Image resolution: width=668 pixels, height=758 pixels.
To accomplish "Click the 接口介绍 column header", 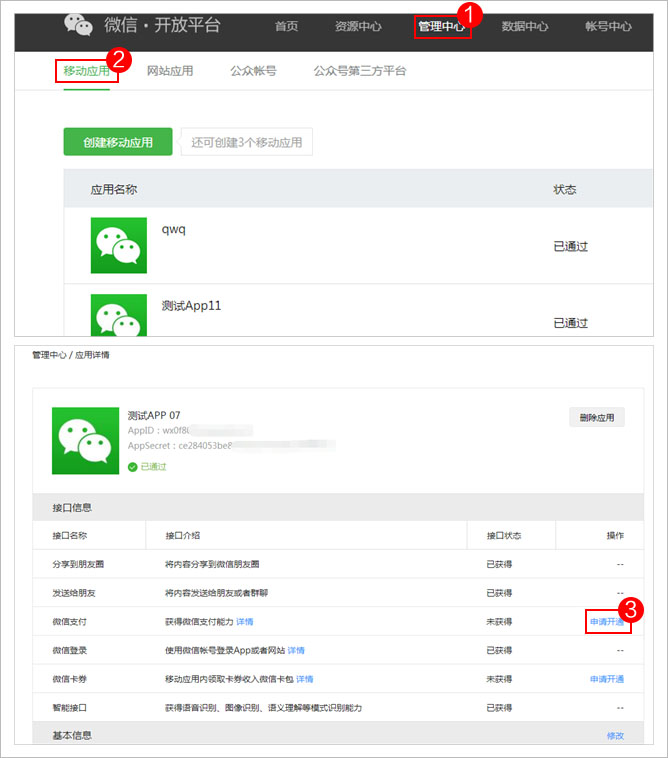I will (183, 536).
